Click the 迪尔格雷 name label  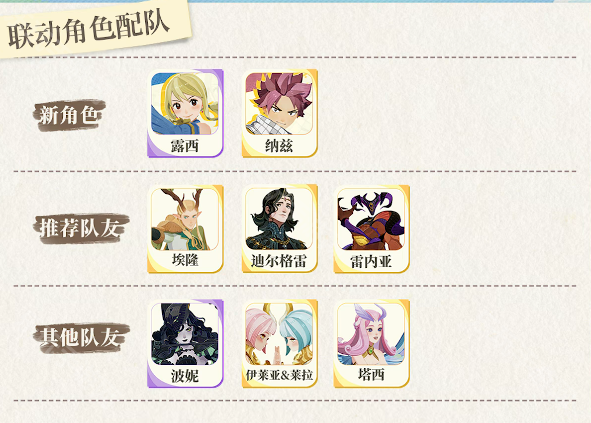coord(279,261)
